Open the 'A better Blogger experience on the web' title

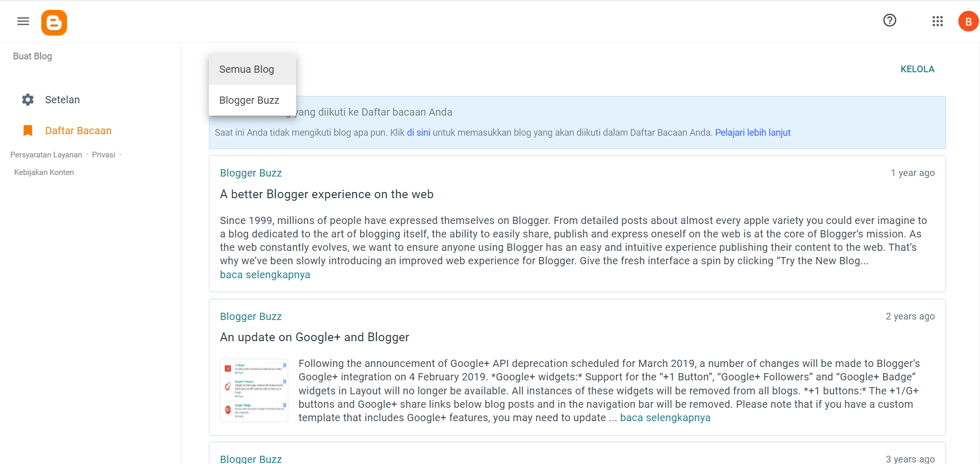coord(326,194)
